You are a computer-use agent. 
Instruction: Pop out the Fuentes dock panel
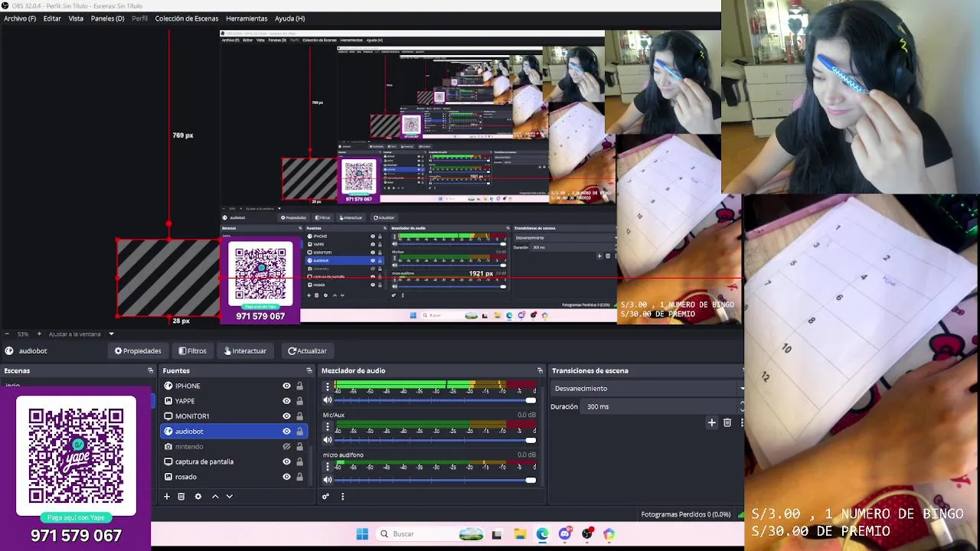(309, 370)
